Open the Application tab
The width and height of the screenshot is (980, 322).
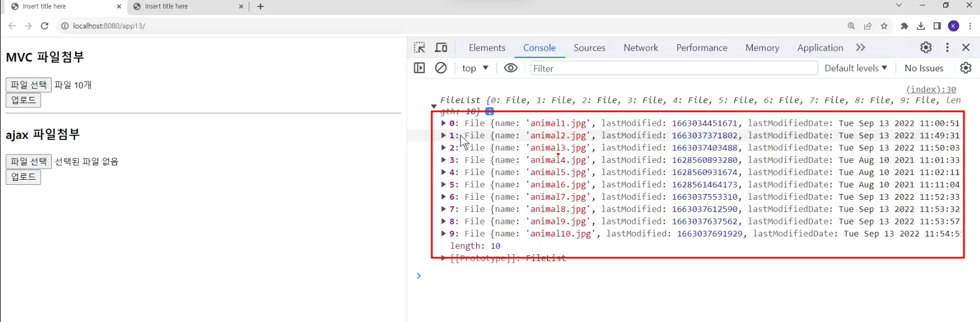tap(820, 48)
